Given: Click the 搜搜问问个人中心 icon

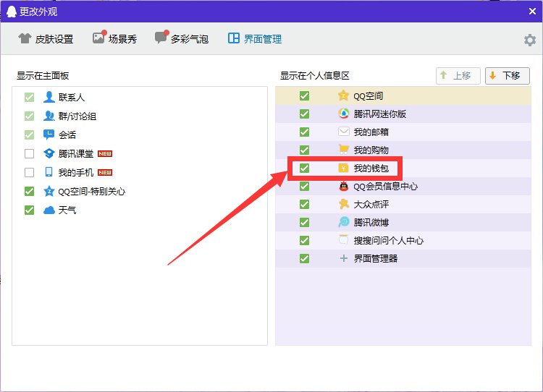Looking at the screenshot, I should coord(343,239).
